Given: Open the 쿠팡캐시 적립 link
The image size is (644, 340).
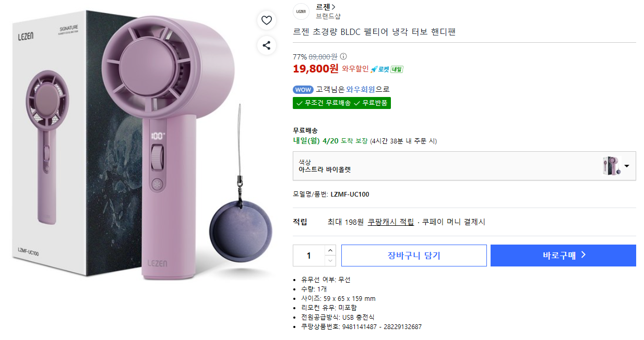Looking at the screenshot, I should coord(391,222).
